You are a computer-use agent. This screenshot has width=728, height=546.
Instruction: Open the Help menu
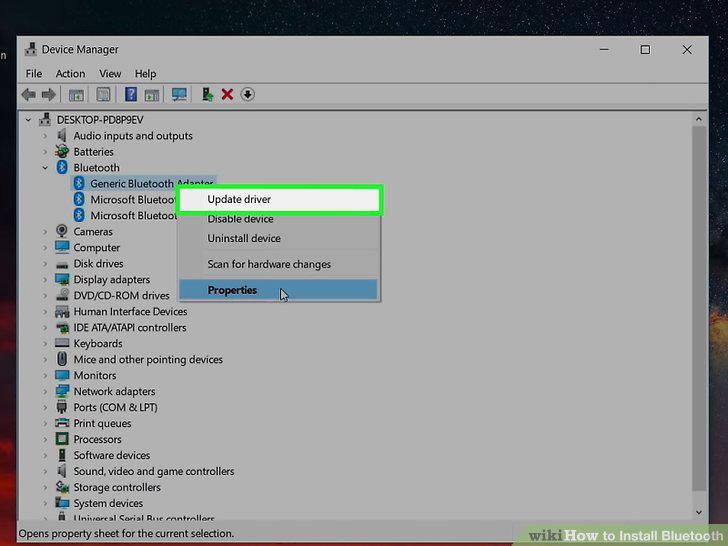pyautogui.click(x=145, y=74)
